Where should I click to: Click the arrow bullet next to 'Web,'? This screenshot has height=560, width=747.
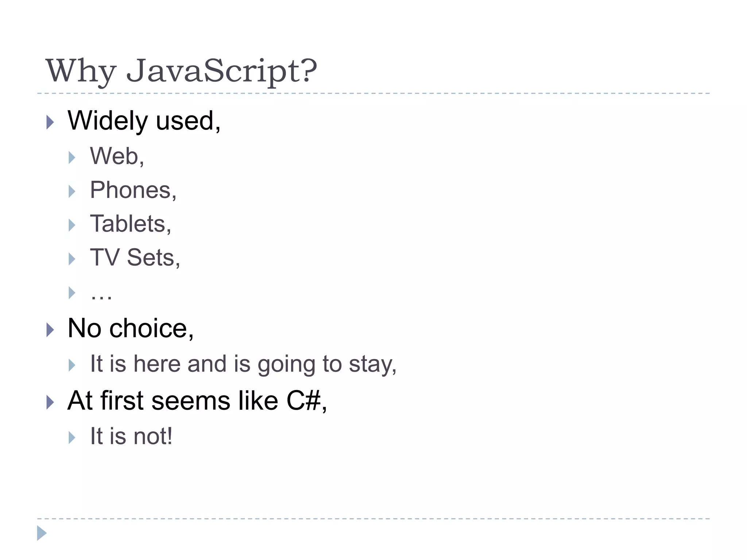tap(72, 157)
